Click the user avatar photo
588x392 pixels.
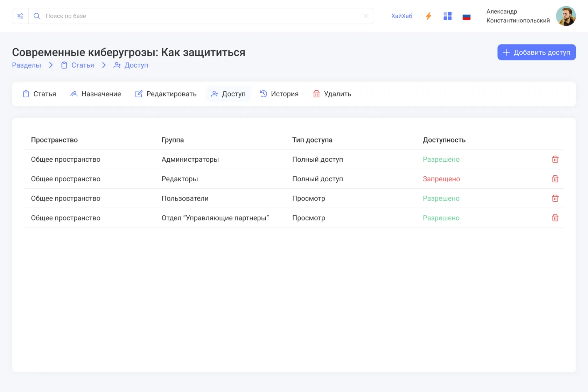[x=566, y=16]
